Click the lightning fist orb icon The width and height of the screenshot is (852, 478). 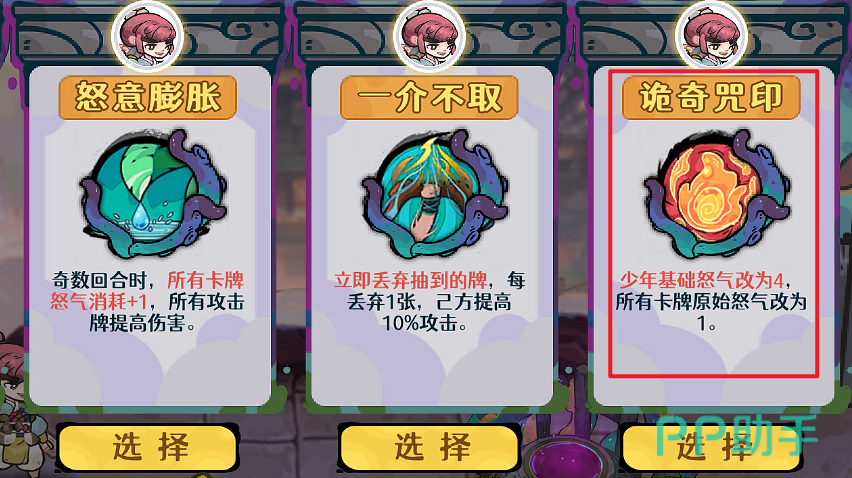click(x=435, y=194)
